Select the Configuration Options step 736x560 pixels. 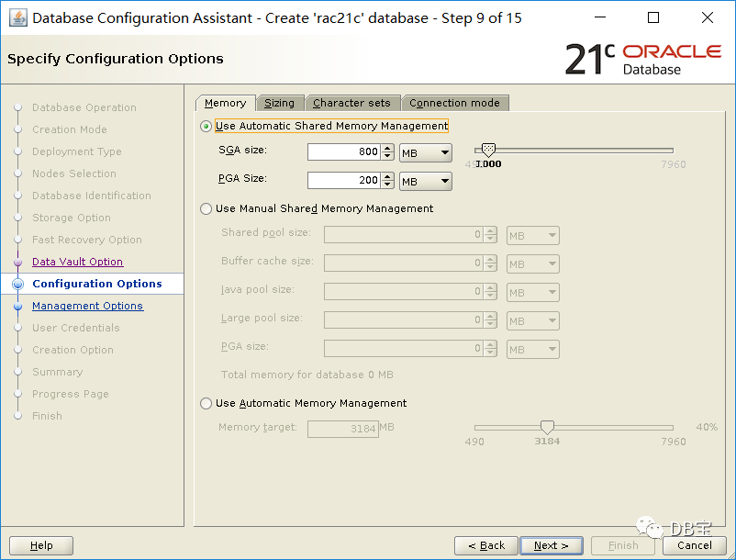[97, 284]
